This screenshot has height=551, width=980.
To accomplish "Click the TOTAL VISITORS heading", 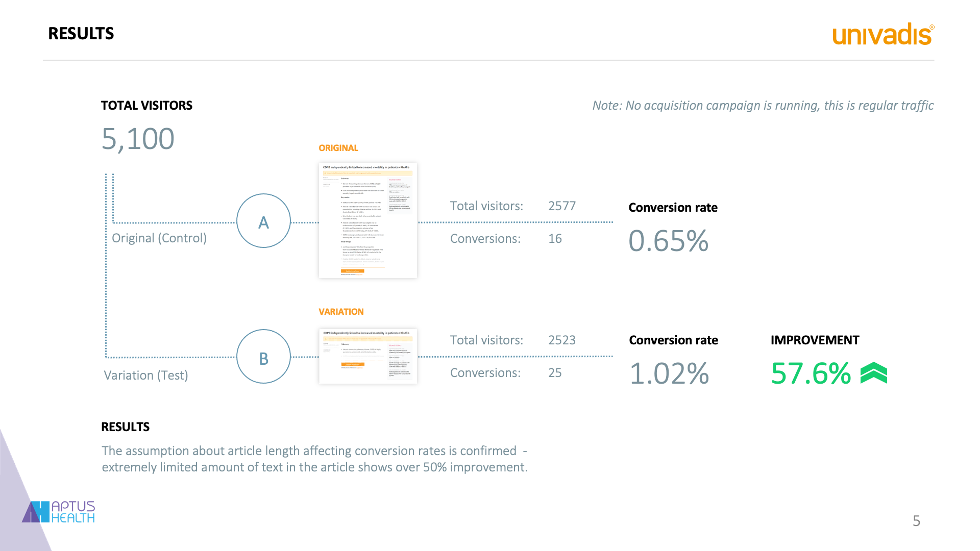I will [x=146, y=106].
